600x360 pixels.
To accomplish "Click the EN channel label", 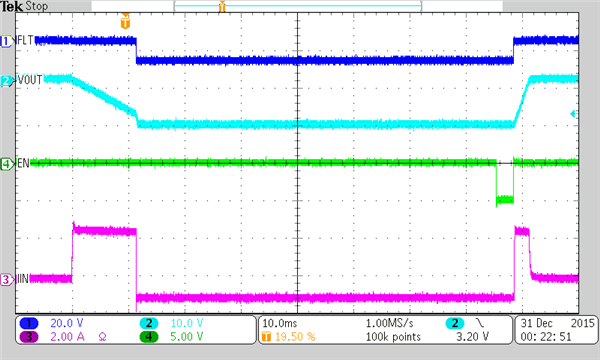I will (23, 163).
